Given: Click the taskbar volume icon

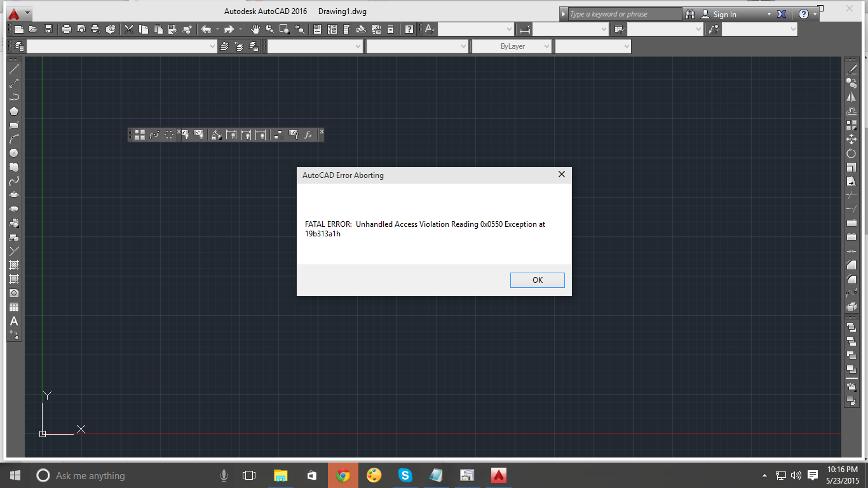Looking at the screenshot, I should 796,475.
